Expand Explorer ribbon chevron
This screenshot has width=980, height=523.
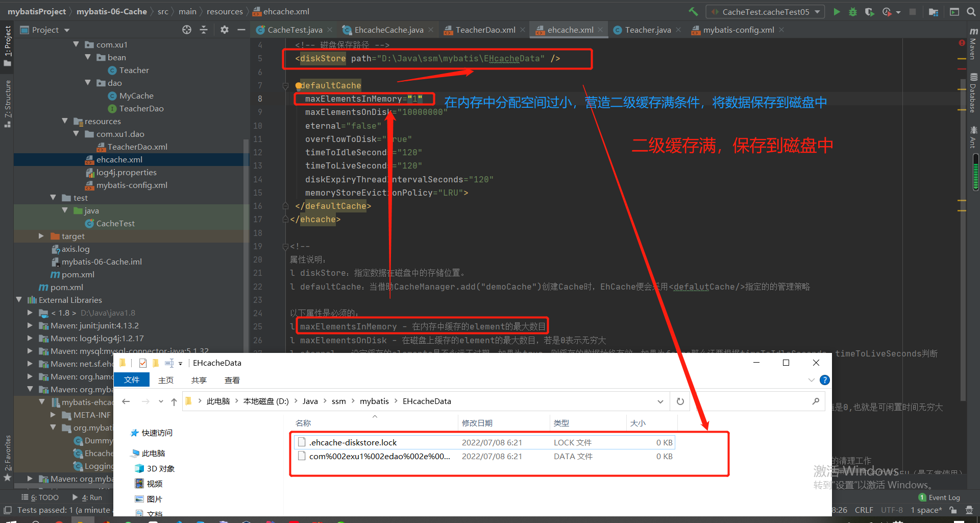pyautogui.click(x=812, y=380)
